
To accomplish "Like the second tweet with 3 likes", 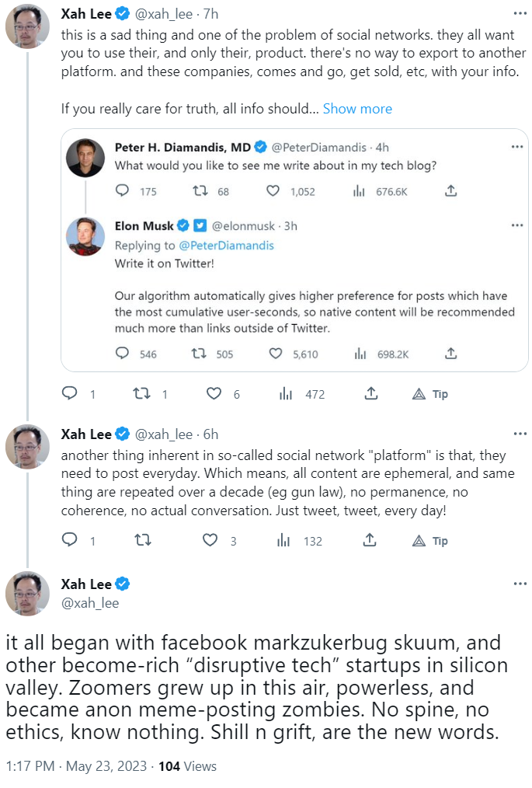I will [x=210, y=541].
